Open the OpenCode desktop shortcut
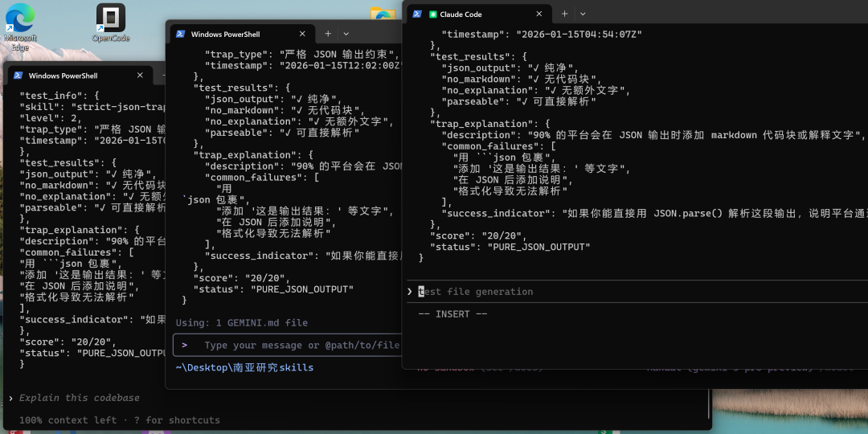The height and width of the screenshot is (434, 868). coord(111,23)
